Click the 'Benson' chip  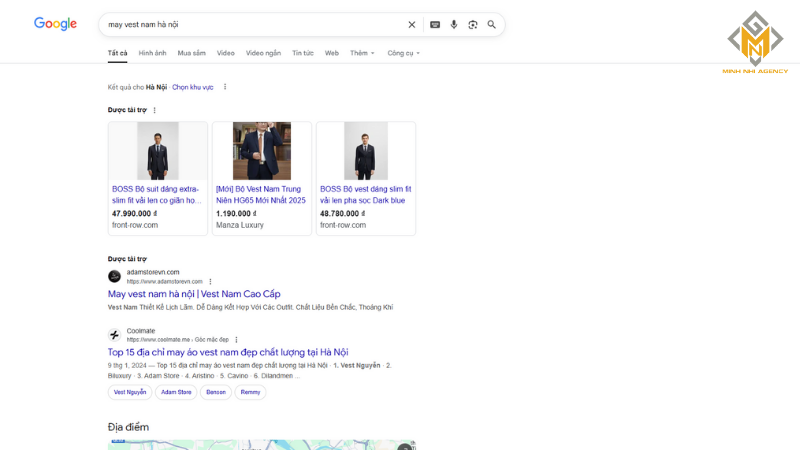coord(216,392)
